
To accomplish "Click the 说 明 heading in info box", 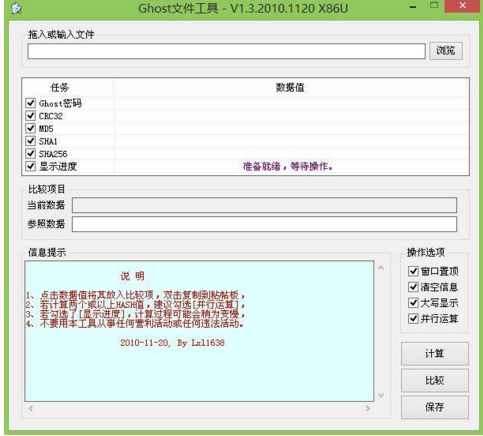I will pyautogui.click(x=132, y=276).
